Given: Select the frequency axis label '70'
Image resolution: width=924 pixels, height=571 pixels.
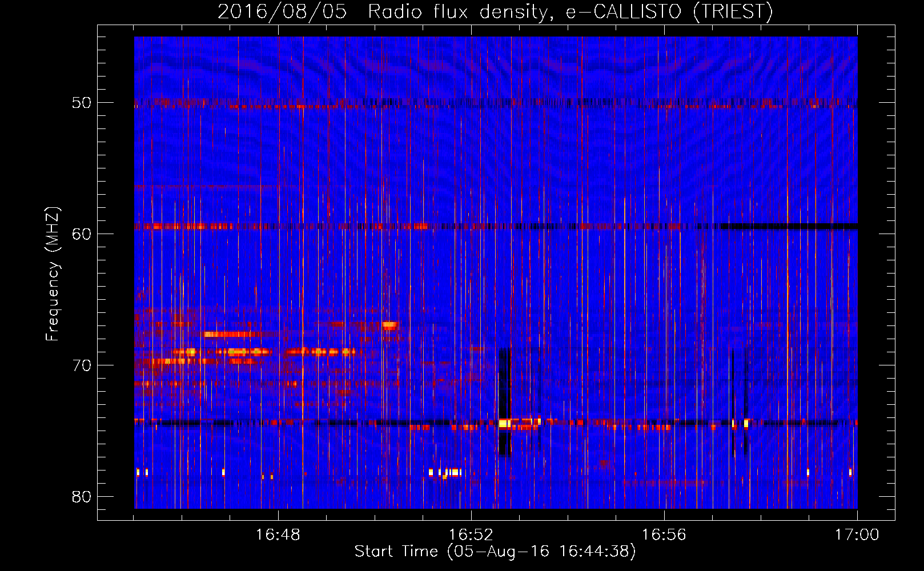Looking at the screenshot, I should 82,365.
